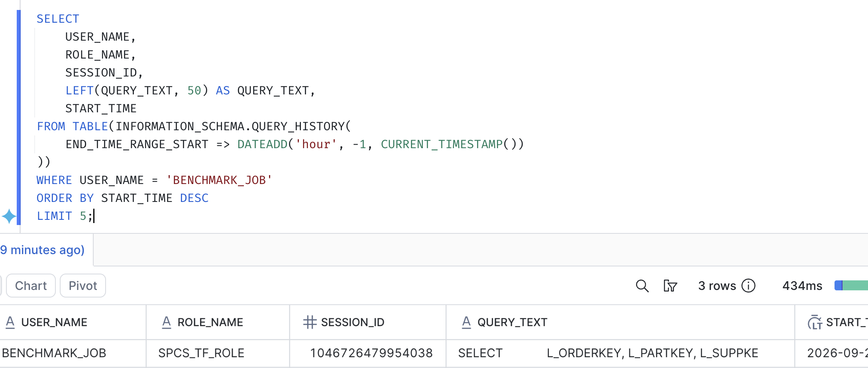Click the text type icon in ROLE_NAME header
The image size is (868, 368).
[x=167, y=322]
